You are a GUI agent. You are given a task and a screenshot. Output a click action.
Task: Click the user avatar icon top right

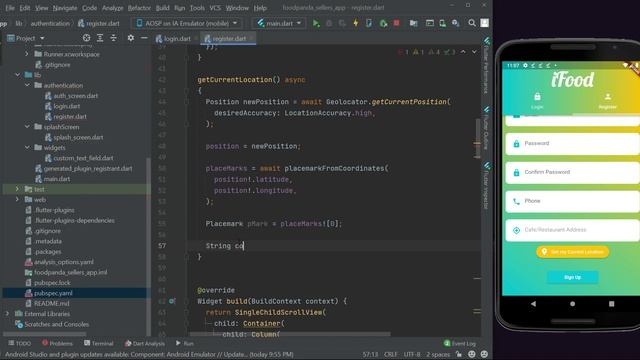484,23
